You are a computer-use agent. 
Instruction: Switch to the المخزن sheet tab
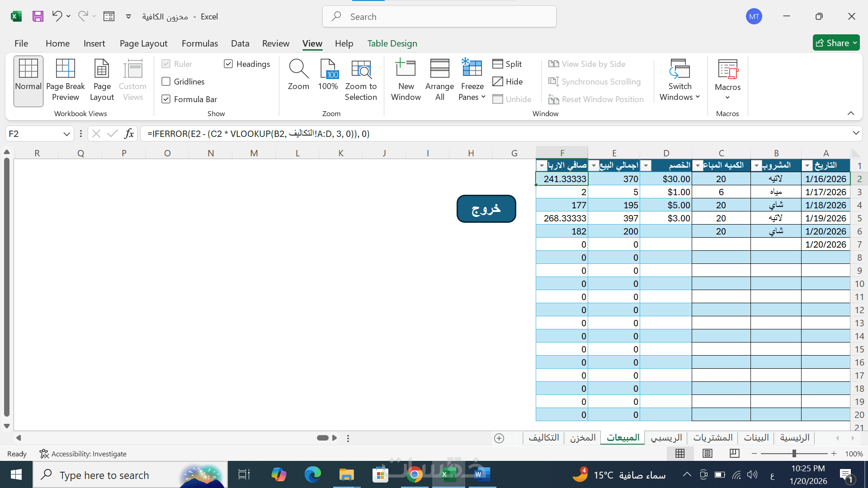click(582, 437)
